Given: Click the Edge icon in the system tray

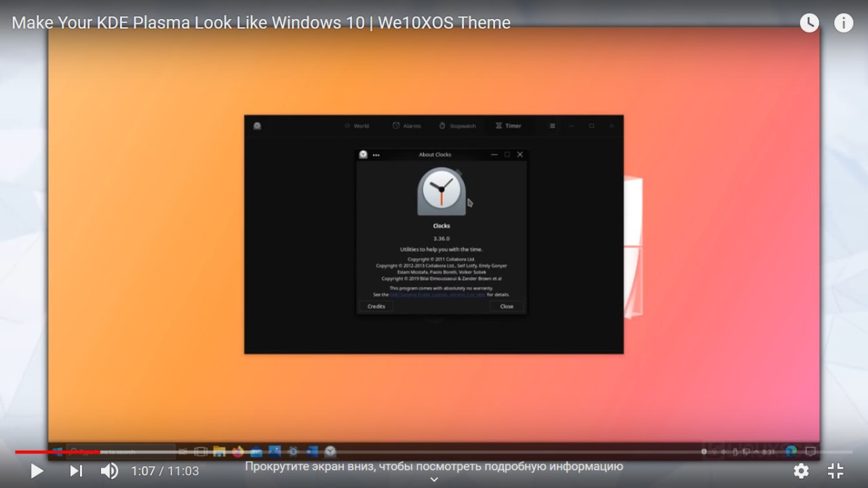Looking at the screenshot, I should tap(791, 451).
